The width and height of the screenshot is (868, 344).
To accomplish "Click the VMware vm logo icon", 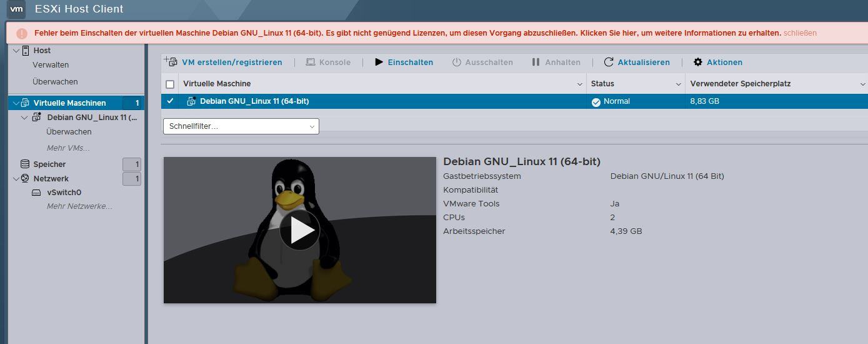I will tap(17, 9).
